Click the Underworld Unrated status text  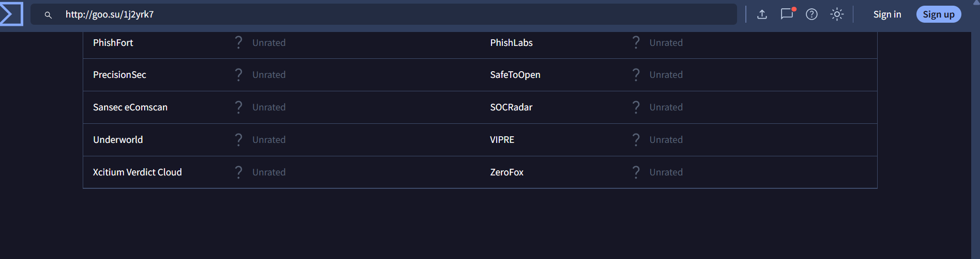(x=269, y=140)
